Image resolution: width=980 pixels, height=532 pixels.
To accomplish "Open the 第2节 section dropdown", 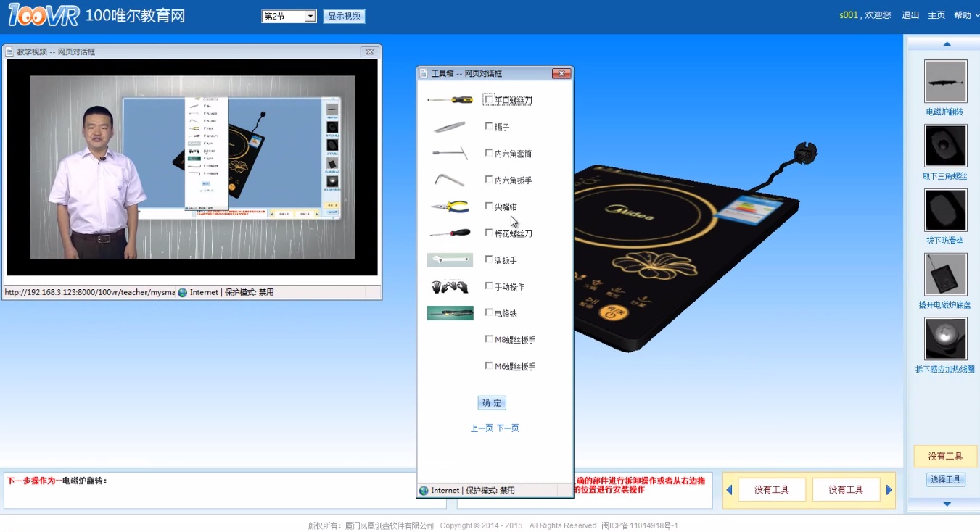I will 289,16.
